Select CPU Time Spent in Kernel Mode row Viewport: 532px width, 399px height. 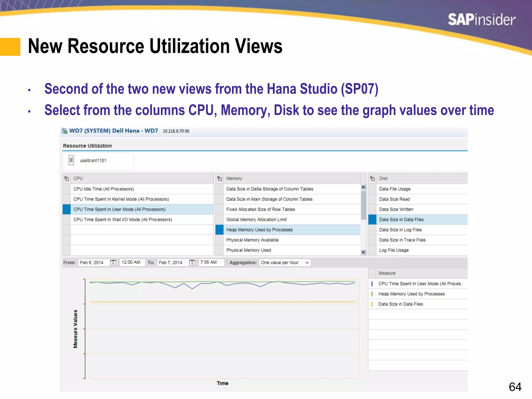point(142,199)
